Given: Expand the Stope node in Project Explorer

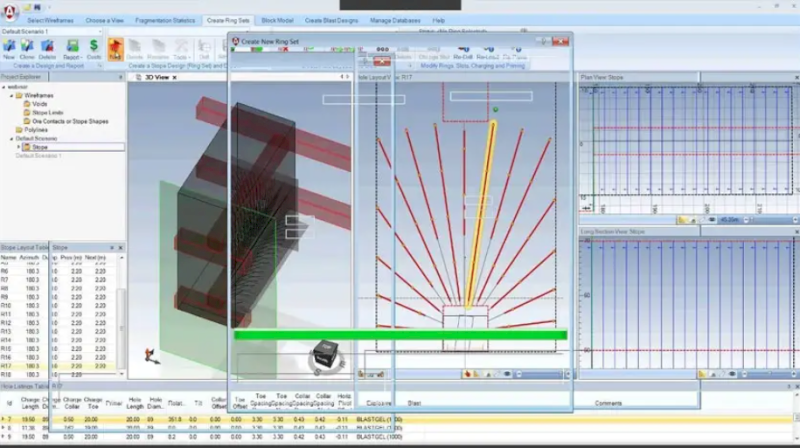Looking at the screenshot, I should coord(19,147).
